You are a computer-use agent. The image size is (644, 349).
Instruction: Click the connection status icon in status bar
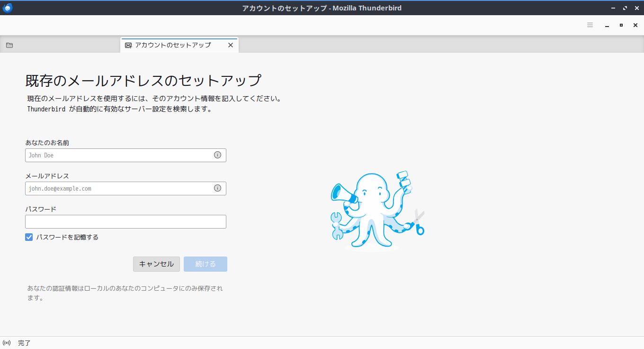7,343
